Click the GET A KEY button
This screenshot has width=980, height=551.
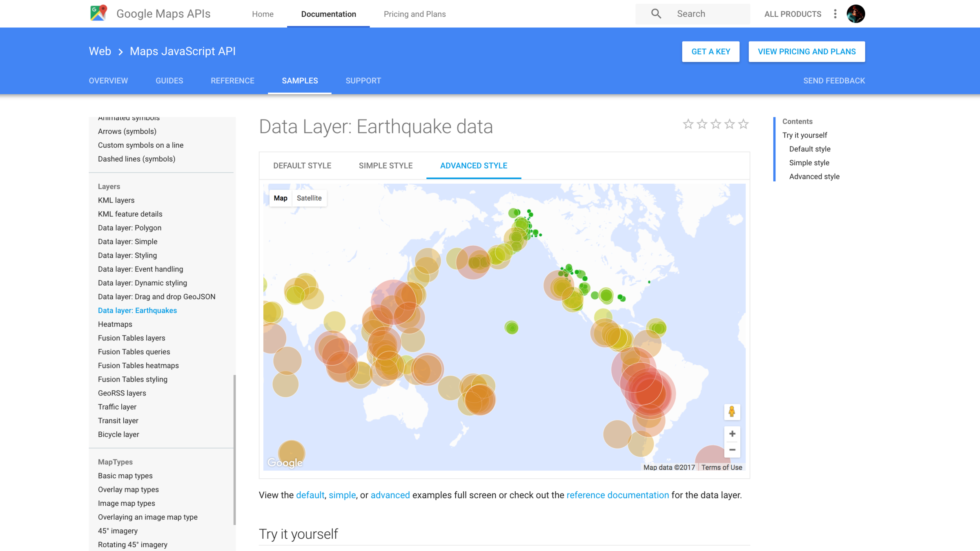point(710,51)
